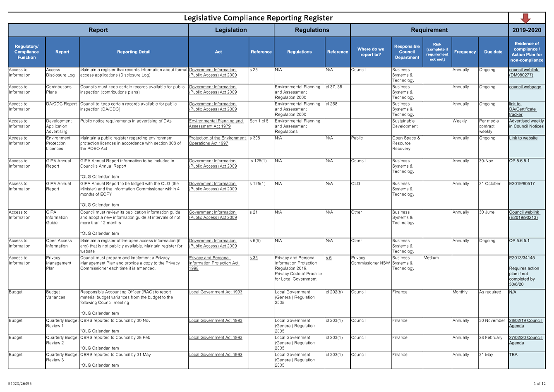Click the Legislative Compliance Reporting Register title
The width and height of the screenshot is (554, 392).
click(258, 18)
